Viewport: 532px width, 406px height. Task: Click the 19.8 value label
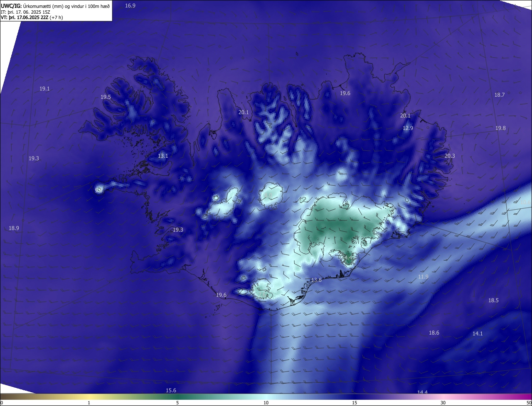point(500,128)
